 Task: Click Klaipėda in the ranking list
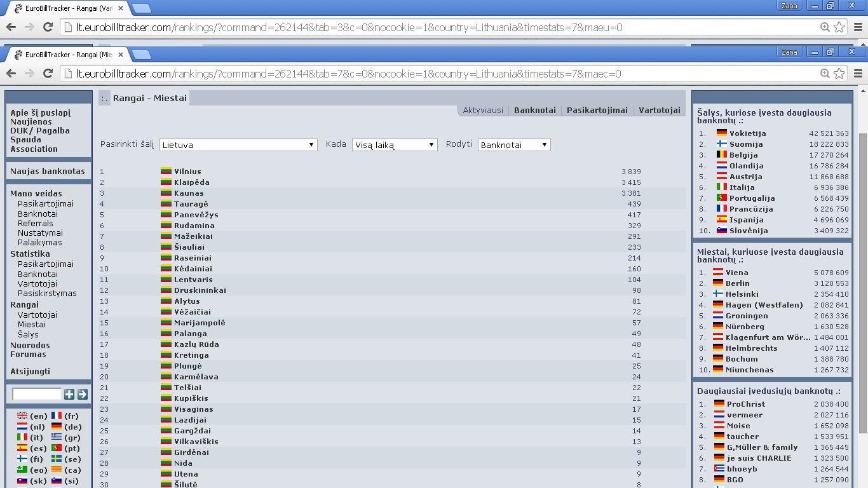pos(191,182)
